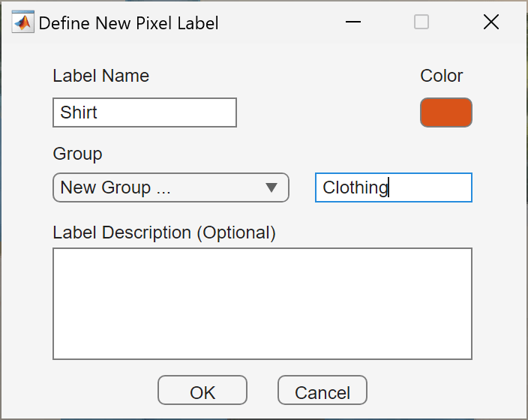Close the Define New Pixel Label dialog
Viewport: 528px width, 420px height.
(491, 22)
